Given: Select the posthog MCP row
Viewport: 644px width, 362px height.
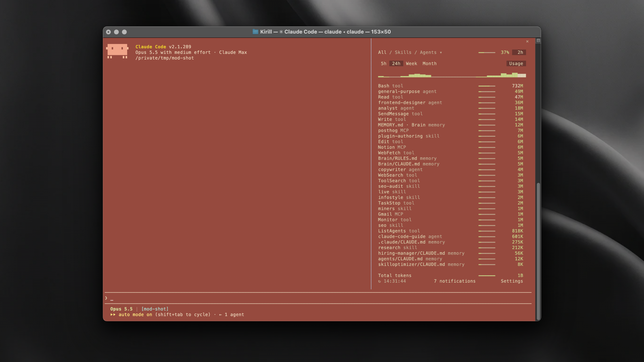Looking at the screenshot, I should click(451, 131).
